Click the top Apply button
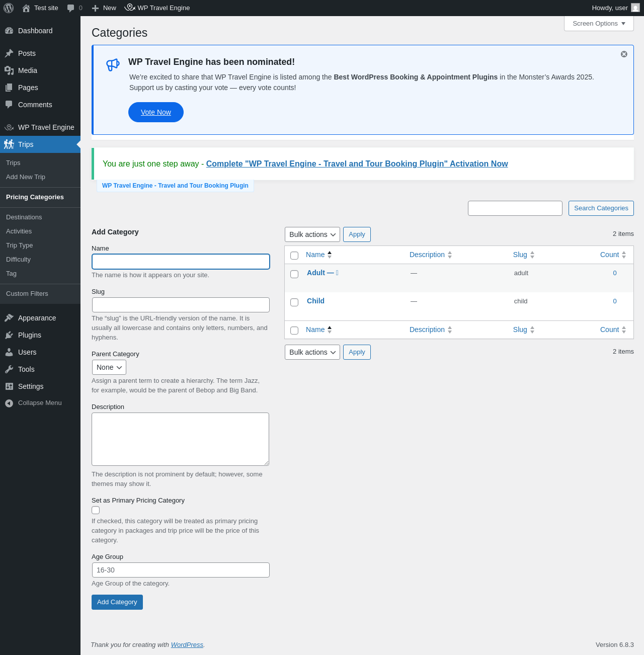 357,234
